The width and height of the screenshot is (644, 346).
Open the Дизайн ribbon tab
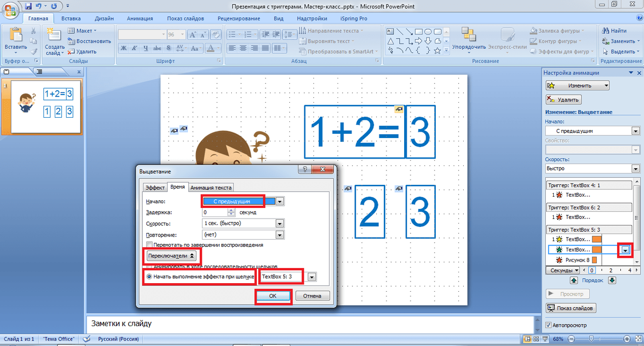tap(104, 18)
